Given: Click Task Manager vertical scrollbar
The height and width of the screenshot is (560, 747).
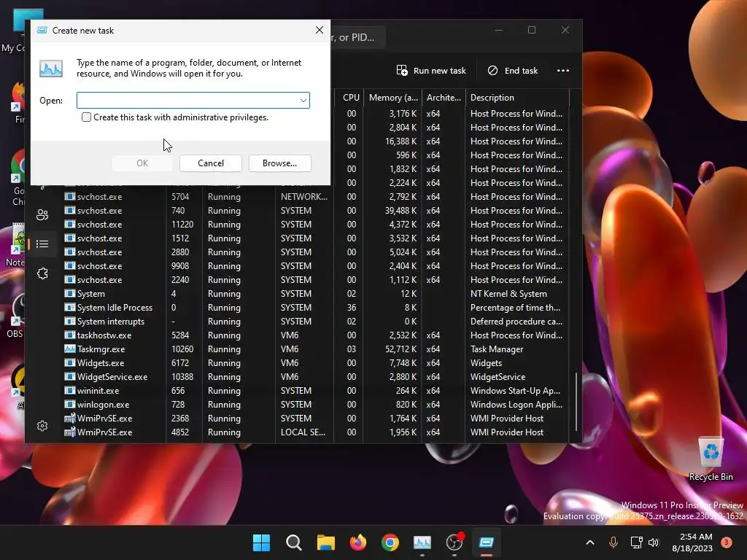Looking at the screenshot, I should coord(576,402).
